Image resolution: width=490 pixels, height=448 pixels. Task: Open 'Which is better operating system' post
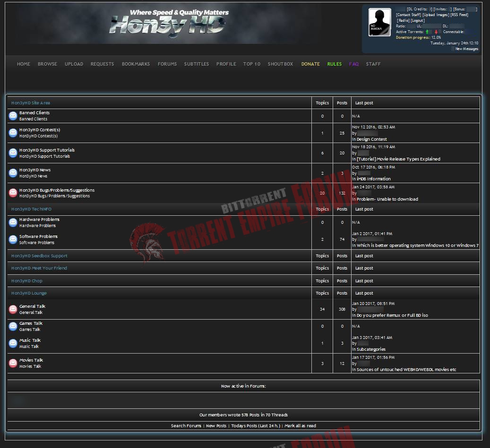pyautogui.click(x=418, y=245)
